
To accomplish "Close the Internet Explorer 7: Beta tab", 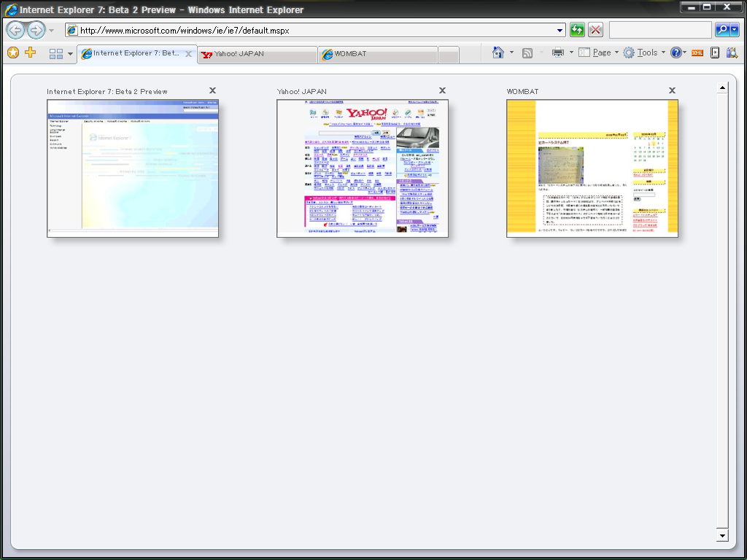I will 189,54.
